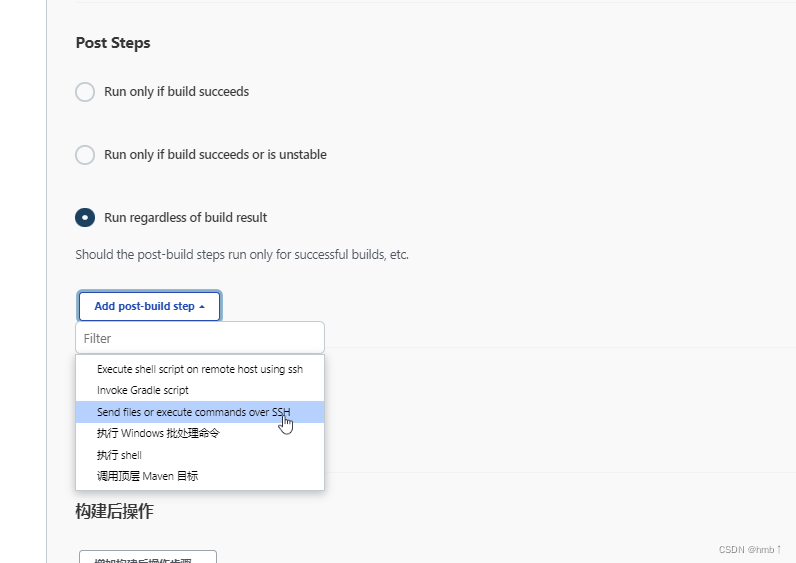The width and height of the screenshot is (796, 563).
Task: Collapse the Add post-build step dropdown button
Action: [x=150, y=306]
